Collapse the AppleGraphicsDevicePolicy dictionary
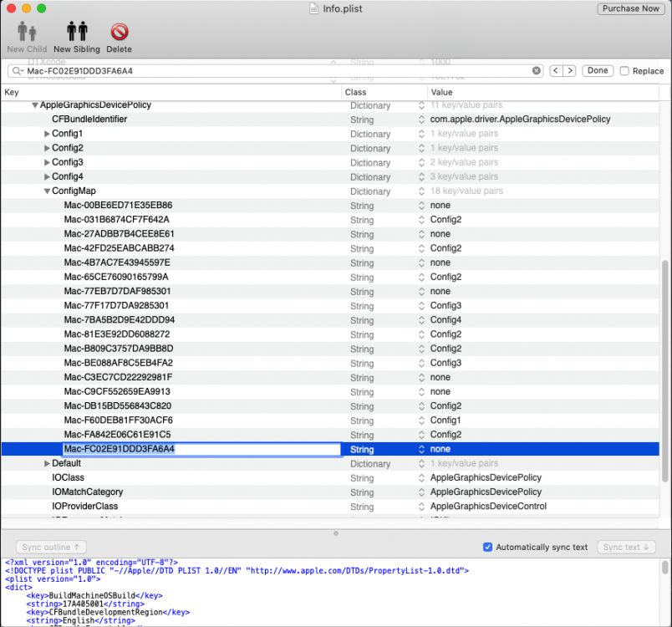 [x=35, y=105]
